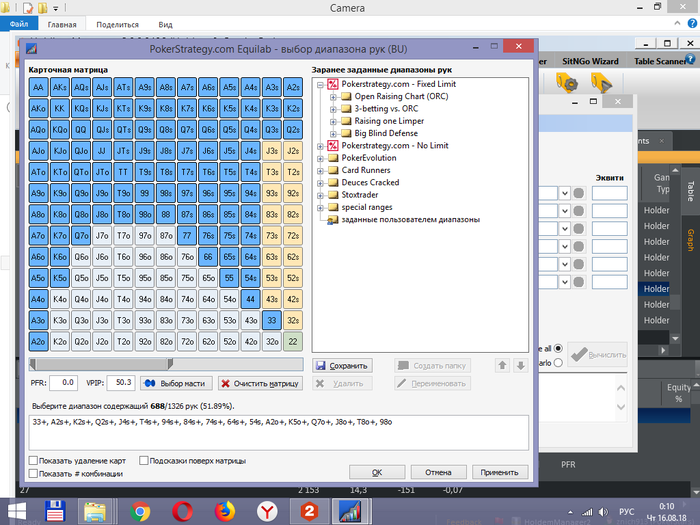
Task: Click Card Runners folder icon
Action: click(333, 170)
